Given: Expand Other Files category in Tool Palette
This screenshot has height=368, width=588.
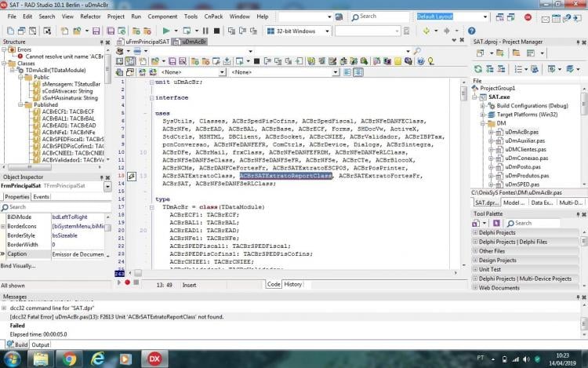Looking at the screenshot, I should click(x=475, y=251).
